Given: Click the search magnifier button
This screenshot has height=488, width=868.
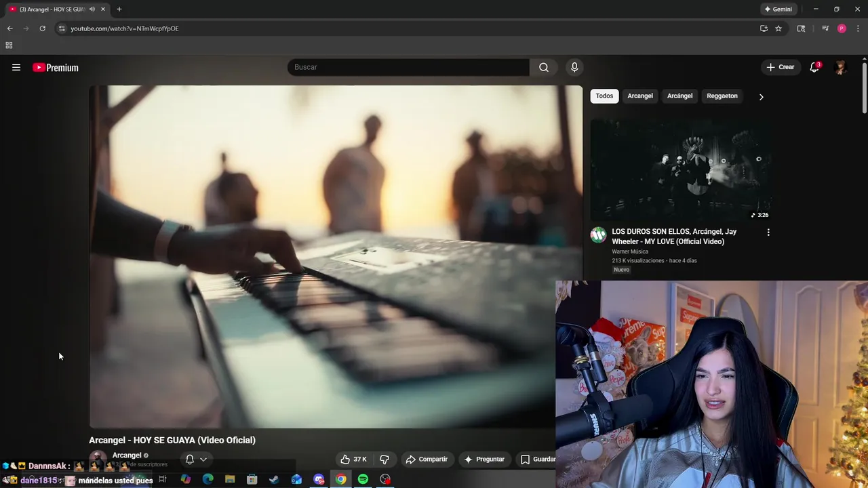Looking at the screenshot, I should (544, 67).
